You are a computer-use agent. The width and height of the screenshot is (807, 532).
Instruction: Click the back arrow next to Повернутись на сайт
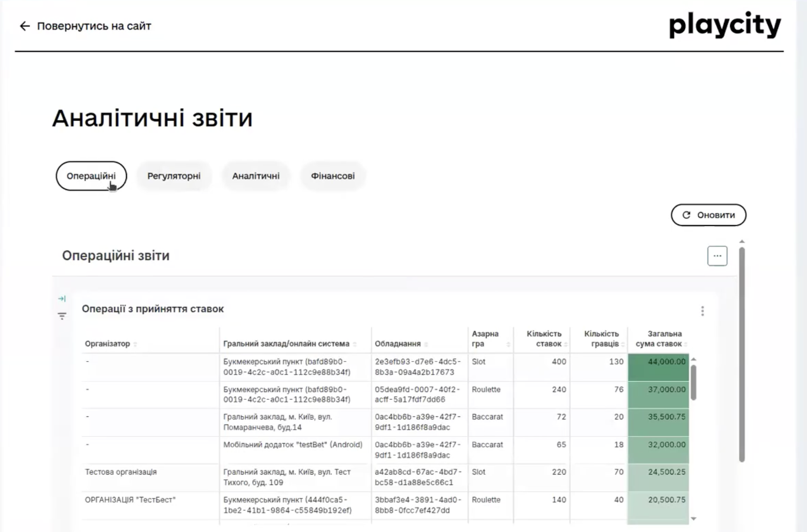24,26
